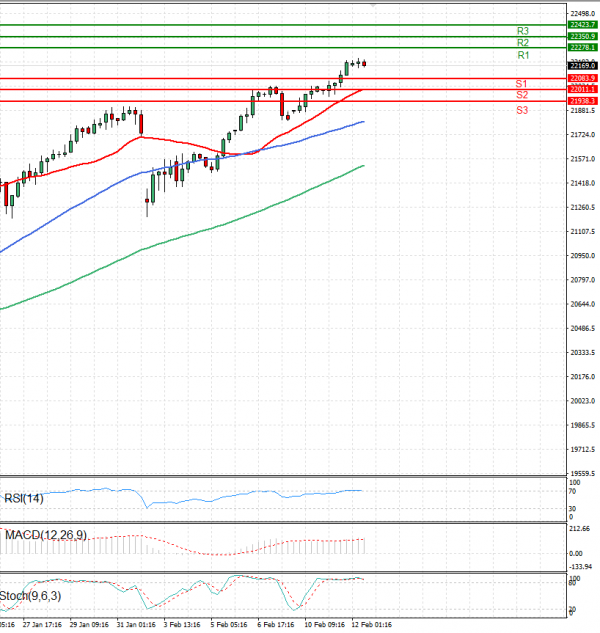Select the 21938.3 support price tag
Screen dimensions: 600x633
point(582,101)
